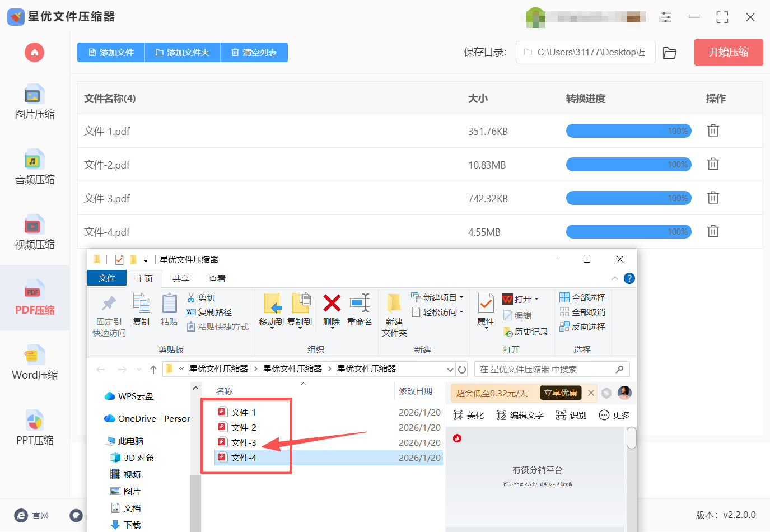This screenshot has height=532, width=770.
Task: Delete 文件-2.pdf from the list
Action: click(x=713, y=164)
